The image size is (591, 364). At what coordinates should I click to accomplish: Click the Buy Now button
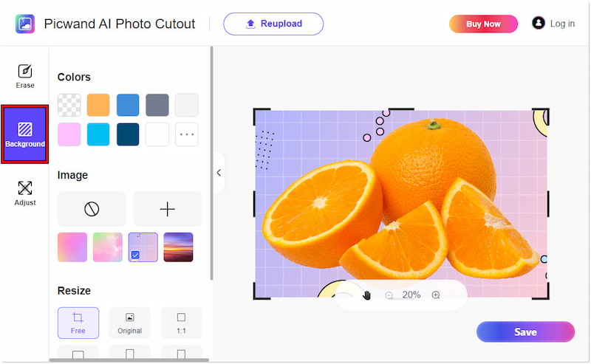tap(483, 24)
